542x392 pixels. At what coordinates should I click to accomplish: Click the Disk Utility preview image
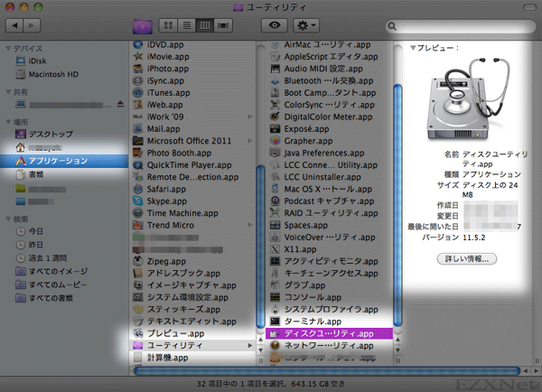click(x=467, y=100)
